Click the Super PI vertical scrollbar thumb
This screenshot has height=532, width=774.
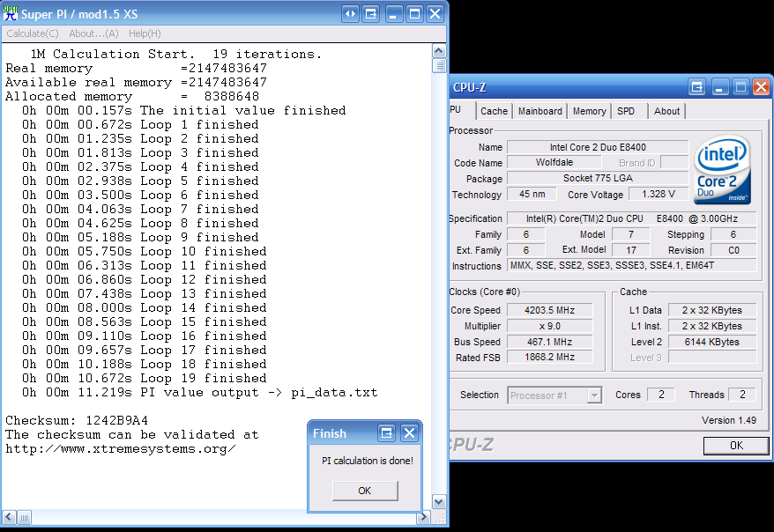click(439, 65)
